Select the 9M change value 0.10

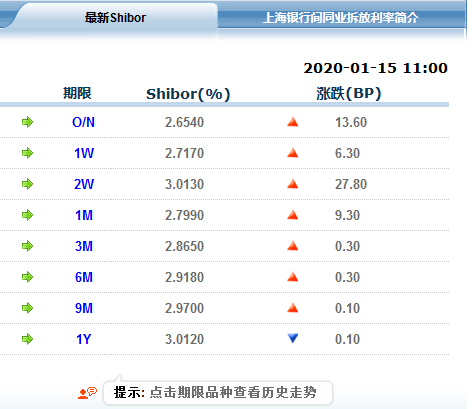point(347,308)
